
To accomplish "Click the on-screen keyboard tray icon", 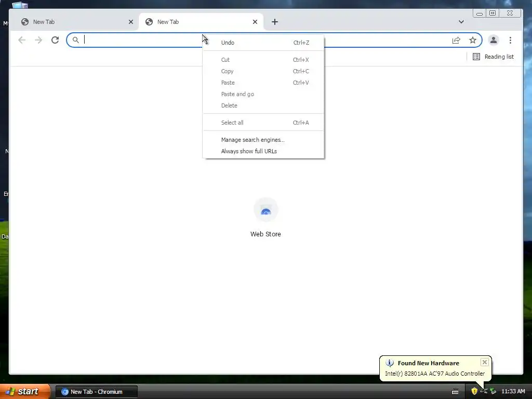I will [455, 392].
